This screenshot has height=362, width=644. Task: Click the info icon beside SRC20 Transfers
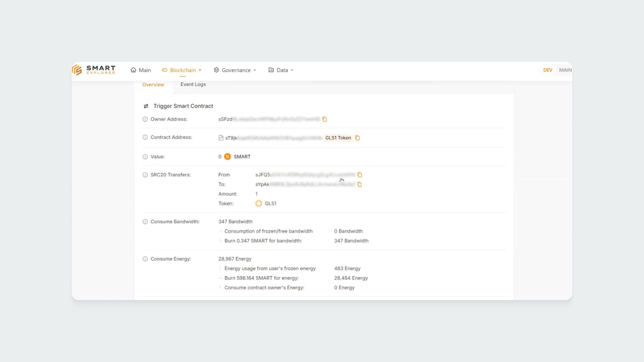click(x=145, y=175)
